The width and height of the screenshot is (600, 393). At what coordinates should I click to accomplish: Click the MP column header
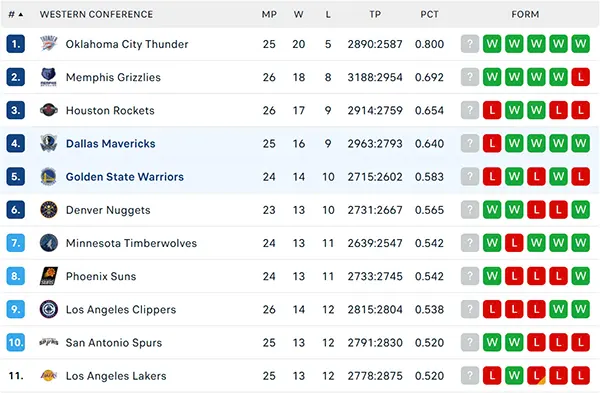tap(269, 15)
